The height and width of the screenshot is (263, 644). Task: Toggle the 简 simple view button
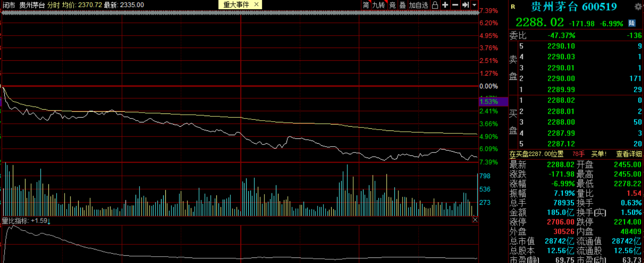(366, 5)
